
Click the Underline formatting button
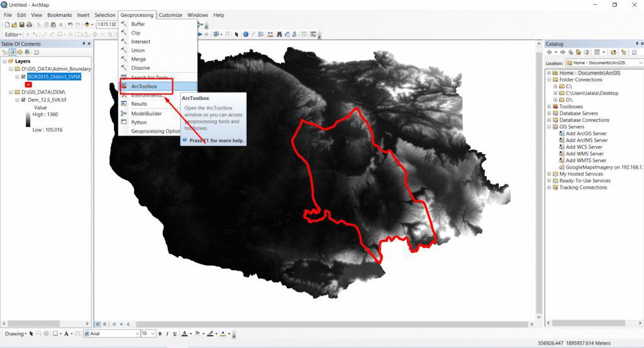175,334
